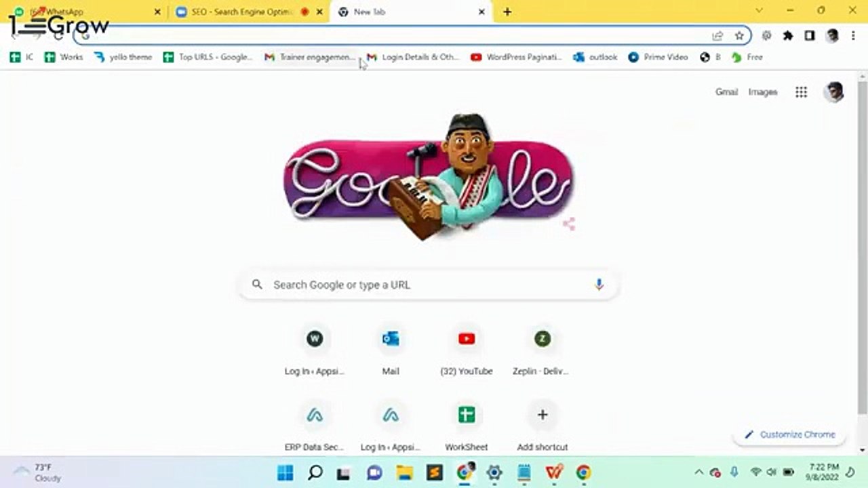Show hidden system tray icons

pyautogui.click(x=698, y=472)
